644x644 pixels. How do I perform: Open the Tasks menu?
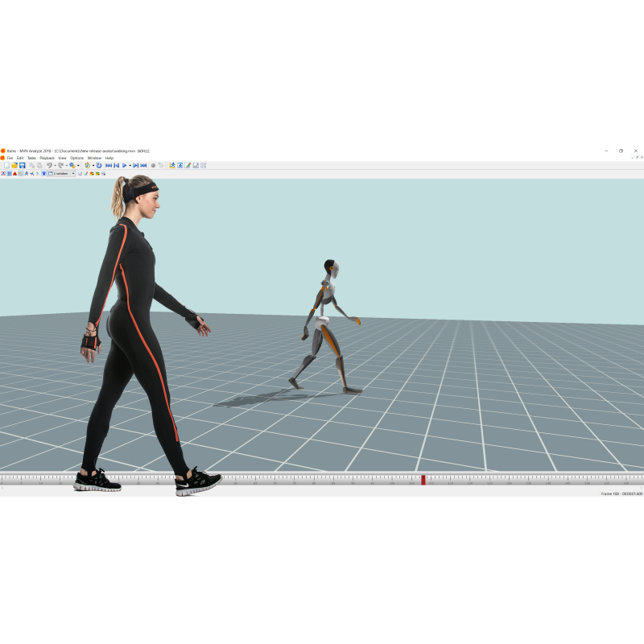click(x=31, y=158)
